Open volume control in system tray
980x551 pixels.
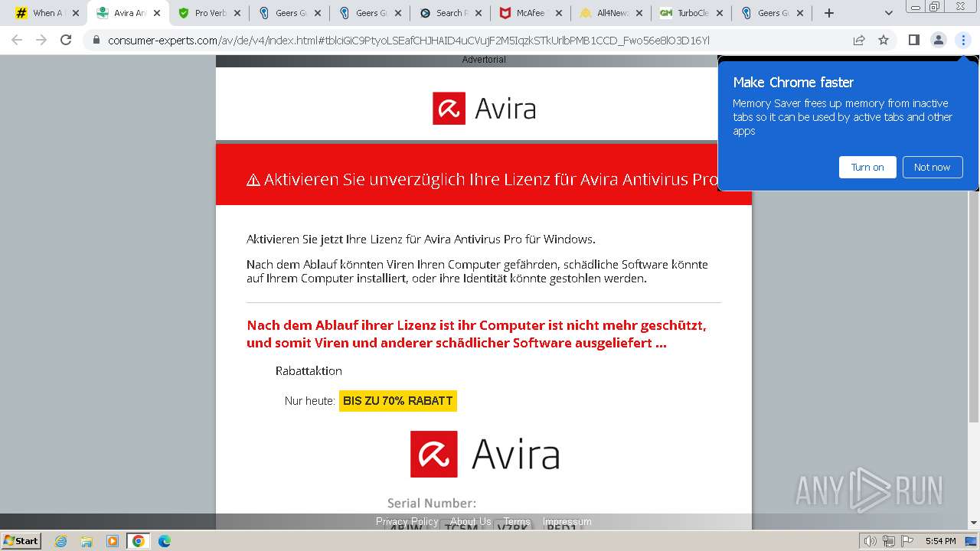pos(870,541)
